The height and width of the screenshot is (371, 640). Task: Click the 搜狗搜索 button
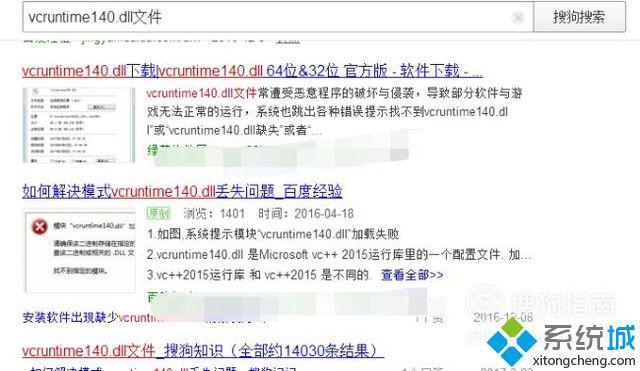tap(579, 17)
